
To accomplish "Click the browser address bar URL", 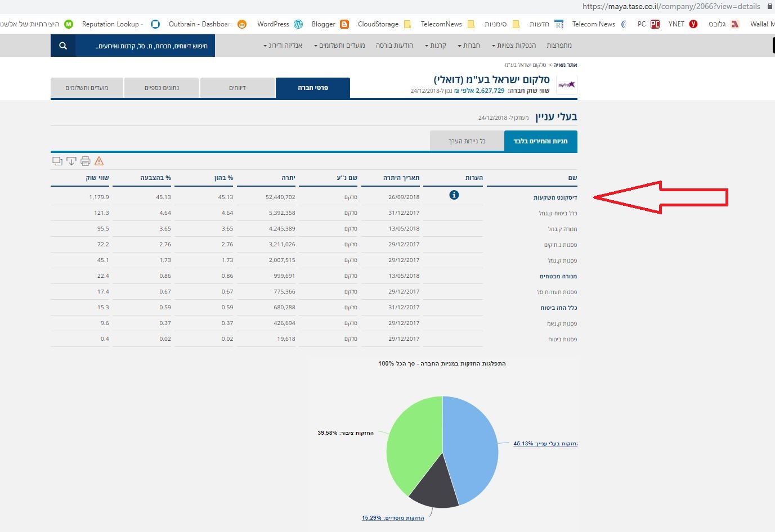I will coord(671,6).
